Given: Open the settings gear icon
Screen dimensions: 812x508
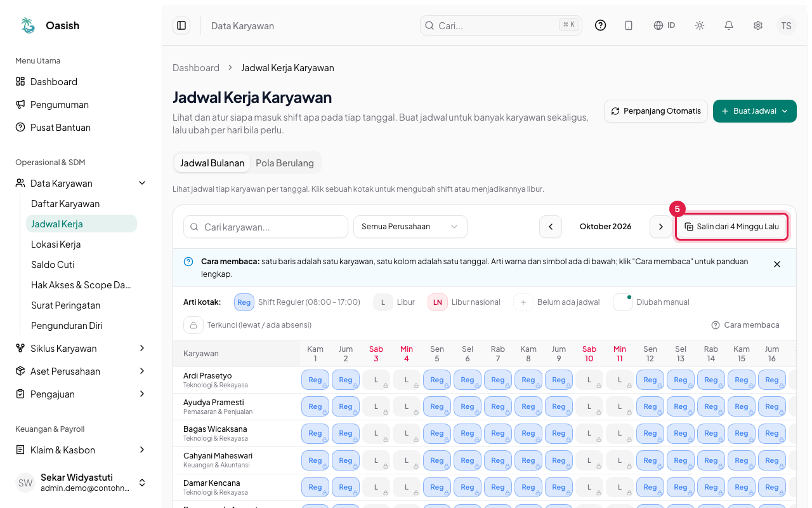Looking at the screenshot, I should coord(758,25).
